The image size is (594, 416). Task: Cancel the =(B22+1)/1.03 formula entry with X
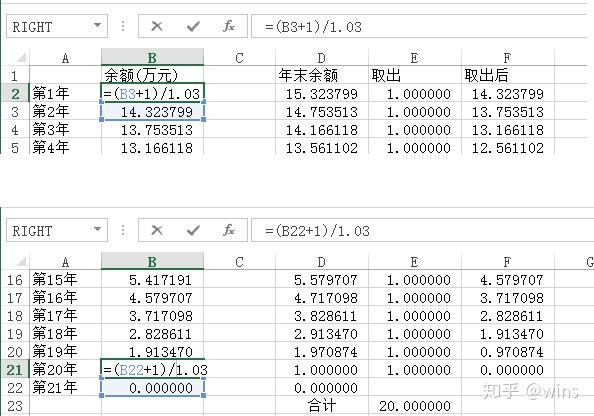[156, 230]
